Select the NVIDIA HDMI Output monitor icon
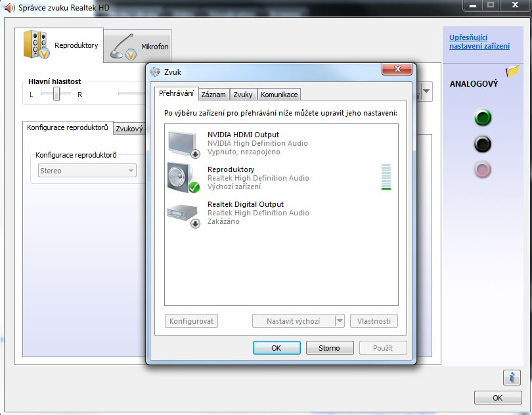 (x=183, y=144)
